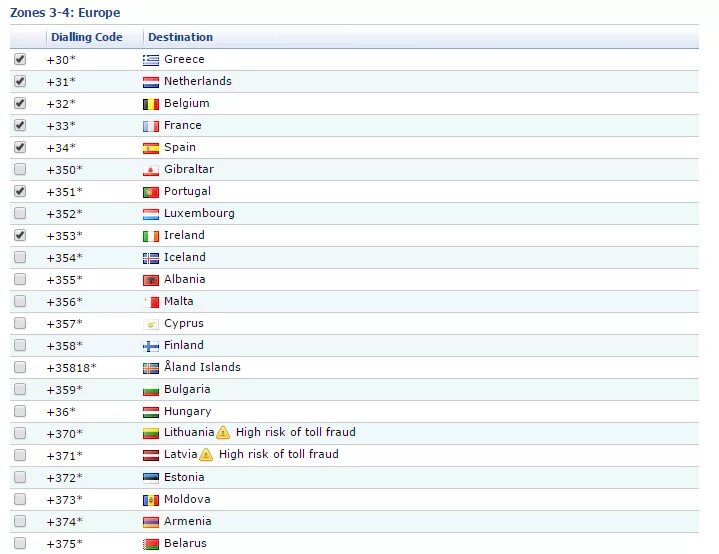Enable the Albania +355 checkbox
The height and width of the screenshot is (554, 719).
coord(20,279)
